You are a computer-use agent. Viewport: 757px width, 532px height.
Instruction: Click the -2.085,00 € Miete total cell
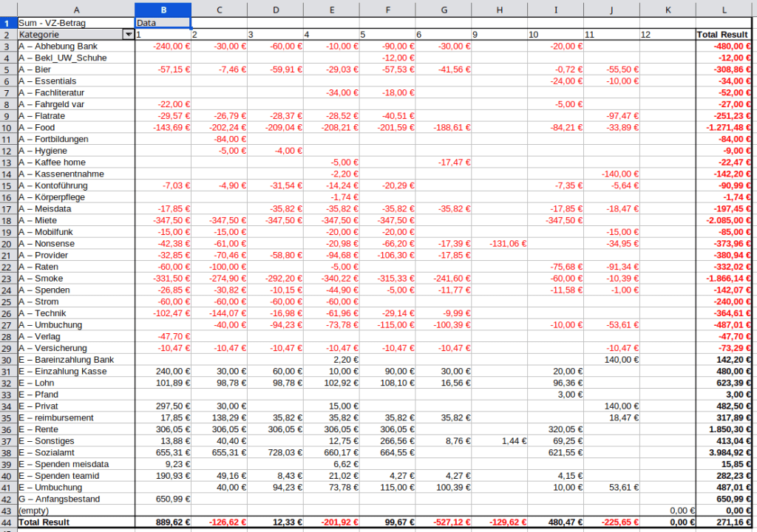coord(724,220)
